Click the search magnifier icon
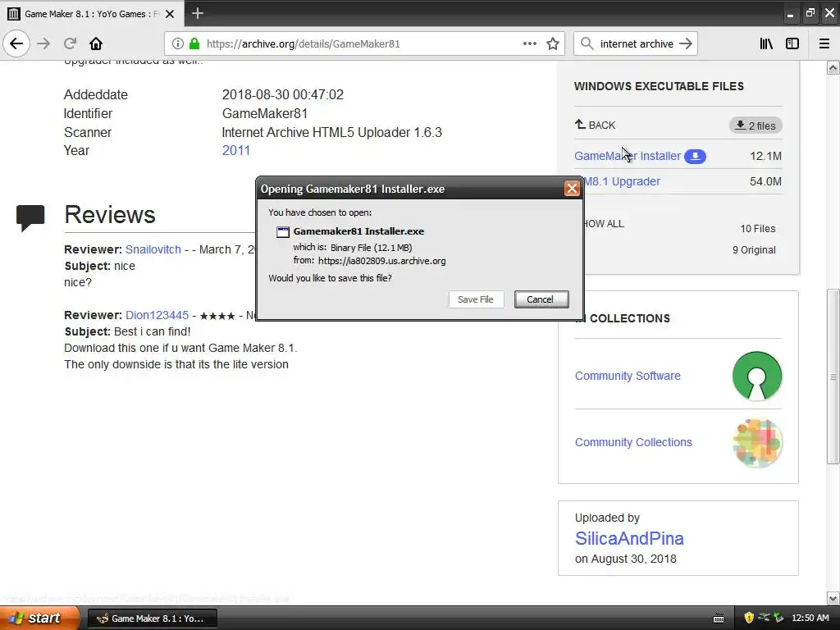This screenshot has width=840, height=630. point(587,43)
